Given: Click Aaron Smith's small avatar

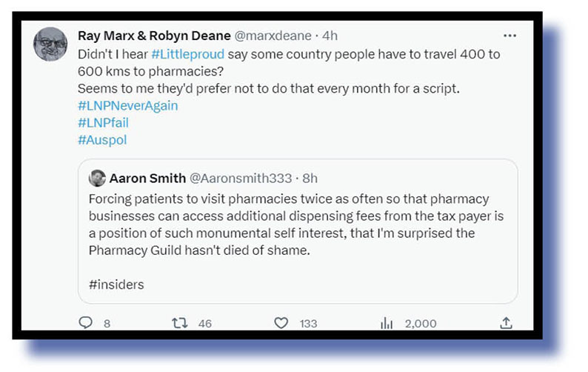Looking at the screenshot, I should point(97,179).
